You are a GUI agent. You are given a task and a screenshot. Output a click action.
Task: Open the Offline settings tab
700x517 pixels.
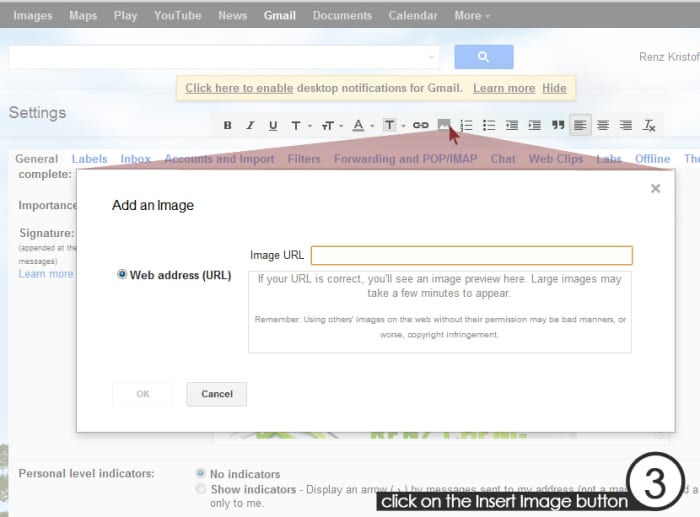tap(652, 159)
